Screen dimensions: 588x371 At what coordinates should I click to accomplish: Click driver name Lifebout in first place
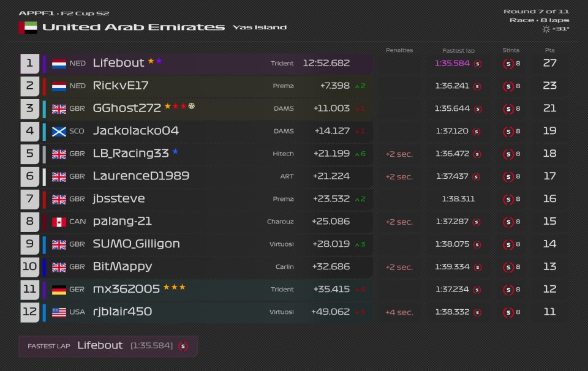point(118,63)
